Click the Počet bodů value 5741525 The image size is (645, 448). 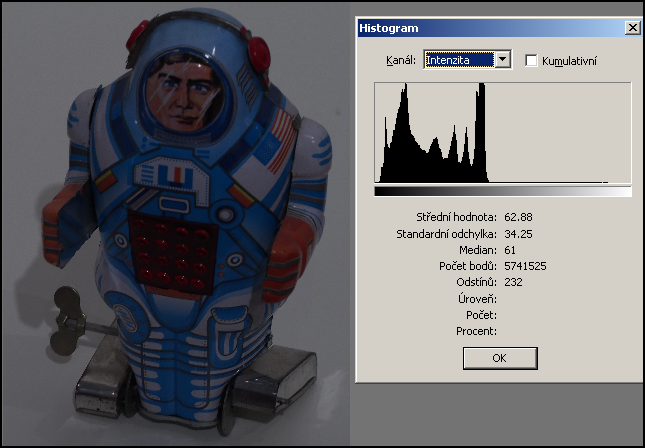coord(525,266)
